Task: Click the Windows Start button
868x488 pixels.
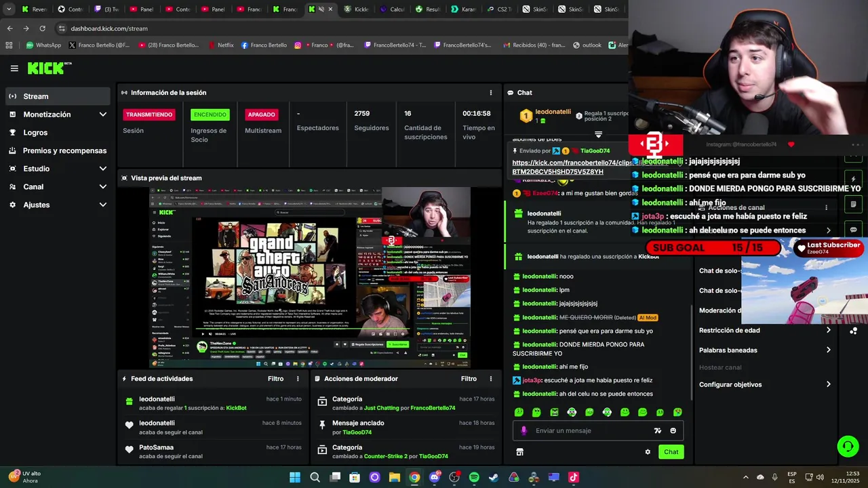Action: 295,477
